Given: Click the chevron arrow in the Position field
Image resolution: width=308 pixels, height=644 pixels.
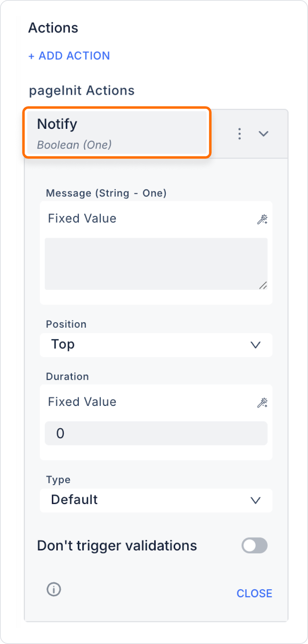Looking at the screenshot, I should pos(255,345).
